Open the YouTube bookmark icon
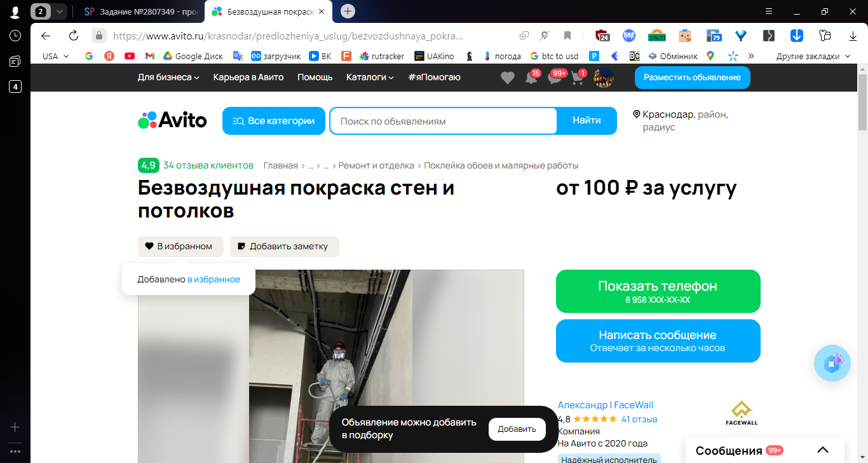 (x=130, y=56)
